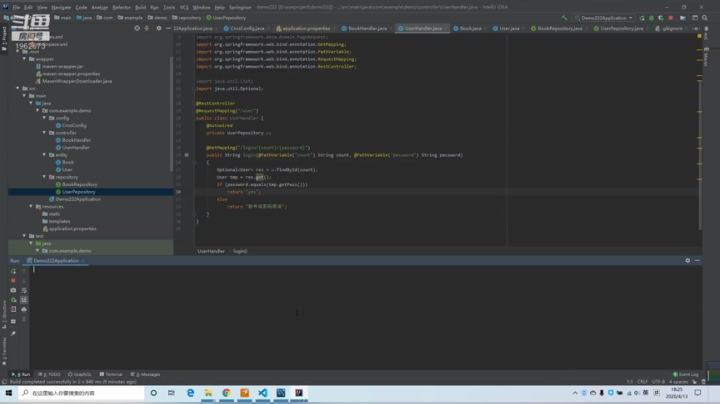Click UserRepository in the navigation breadcrumb
The width and height of the screenshot is (720, 404).
pyautogui.click(x=226, y=18)
